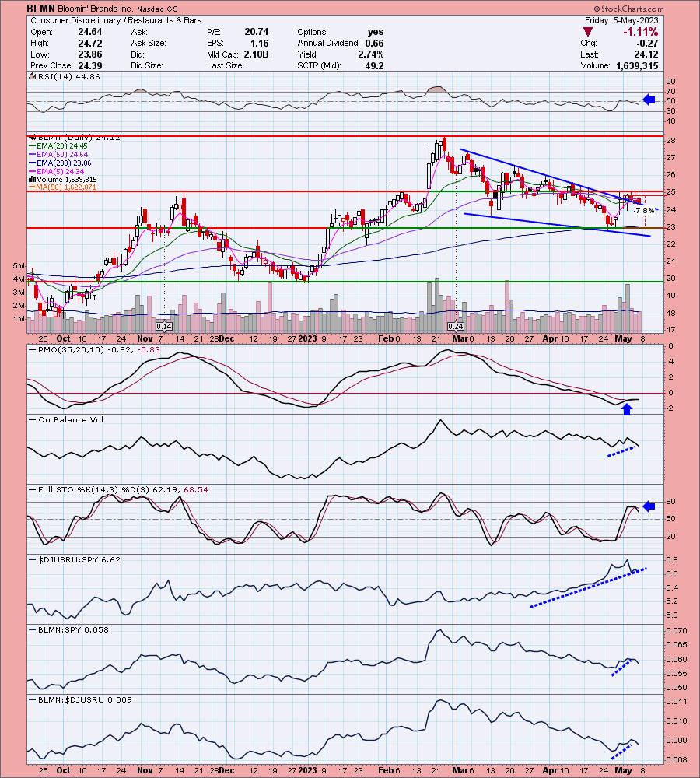Click the P/E value 20.74
This screenshot has width=700, height=778.
click(x=256, y=32)
